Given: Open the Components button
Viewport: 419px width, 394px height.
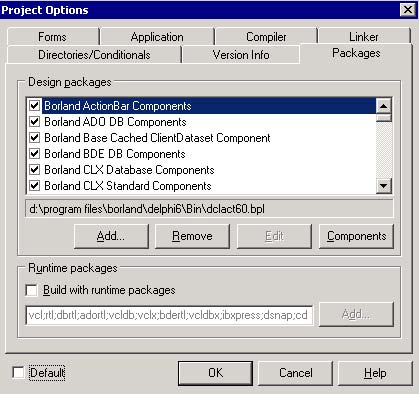Looking at the screenshot, I should click(356, 236).
